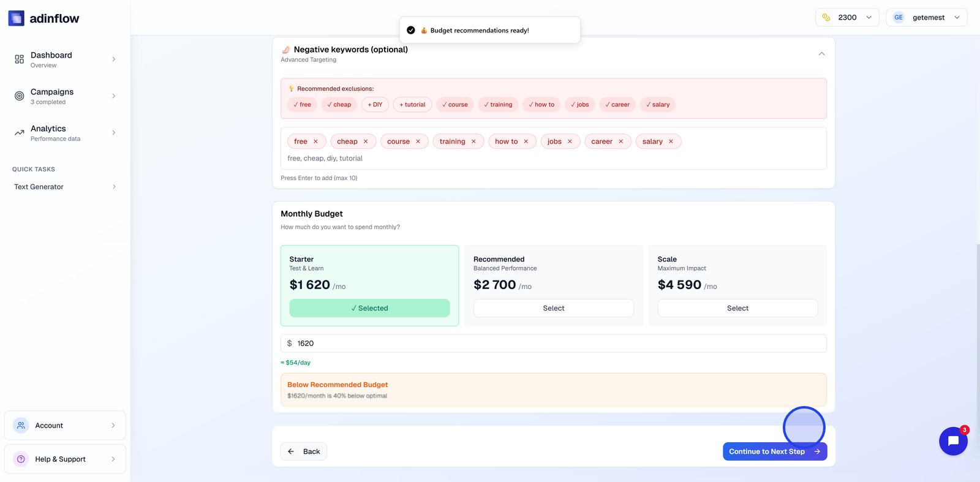Deselect the 'cheap' recommended exclusion
Image resolution: width=980 pixels, height=482 pixels.
click(x=339, y=105)
